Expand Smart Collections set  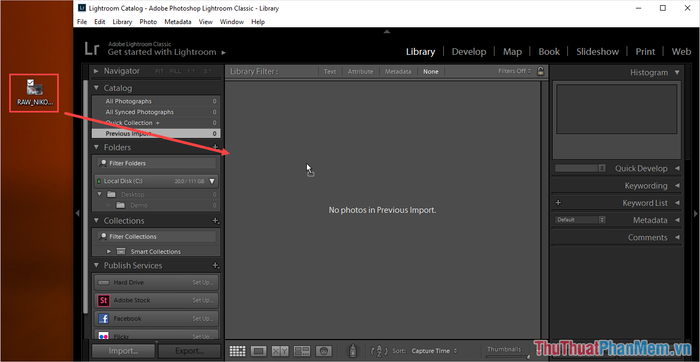[x=109, y=251]
